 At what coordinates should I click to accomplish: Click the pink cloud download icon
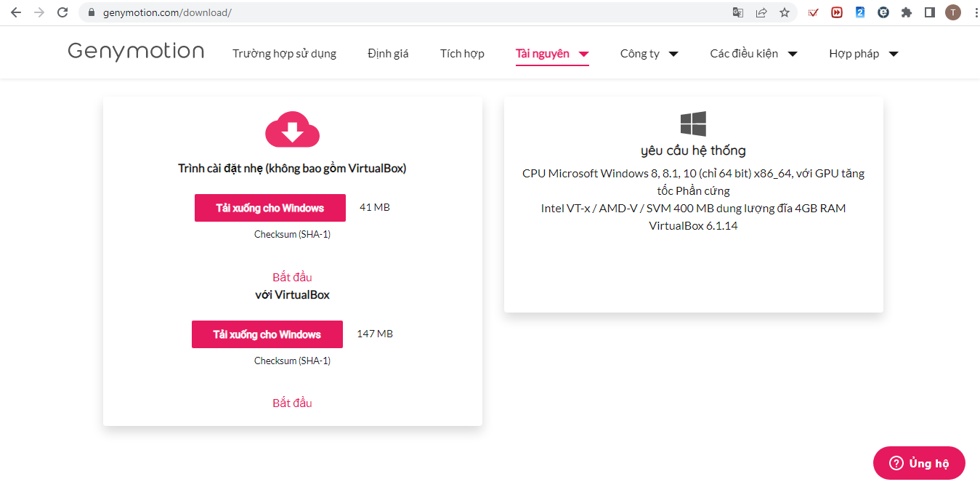click(292, 130)
